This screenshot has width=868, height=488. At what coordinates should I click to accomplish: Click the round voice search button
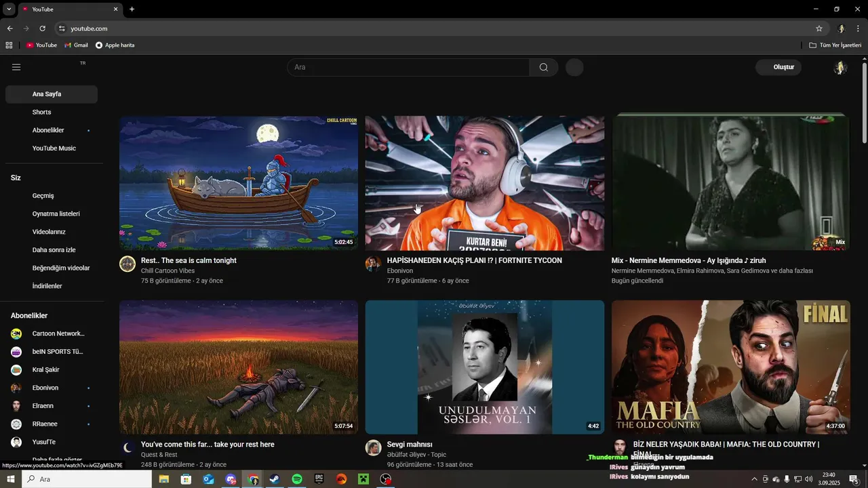[574, 67]
